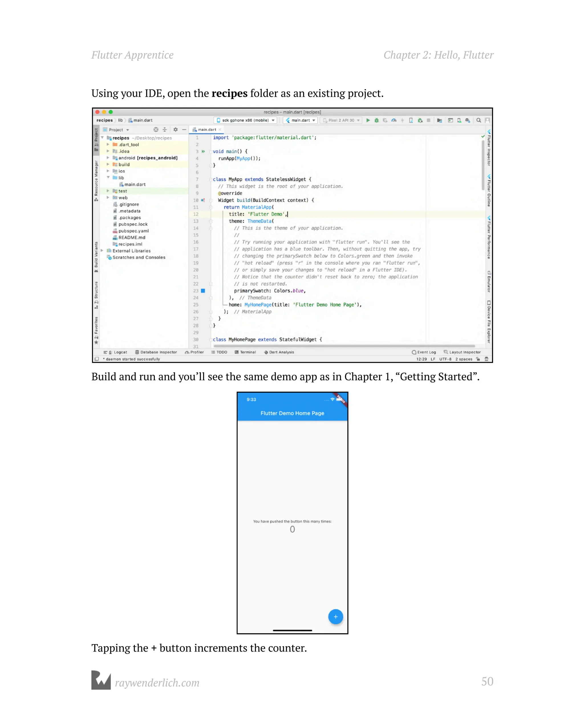Image resolution: width=584 pixels, height=728 pixels.
Task: Stop the running app via stop square
Action: pyautogui.click(x=428, y=120)
